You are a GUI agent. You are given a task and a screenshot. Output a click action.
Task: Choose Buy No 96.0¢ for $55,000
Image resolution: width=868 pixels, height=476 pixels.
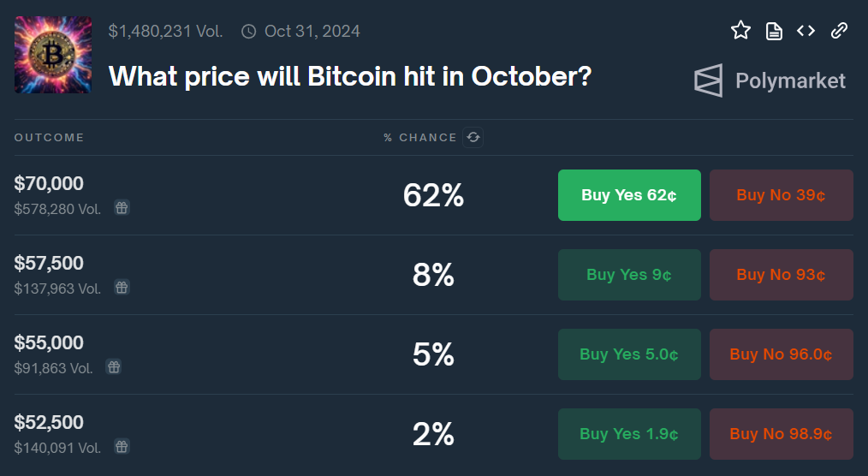(781, 354)
